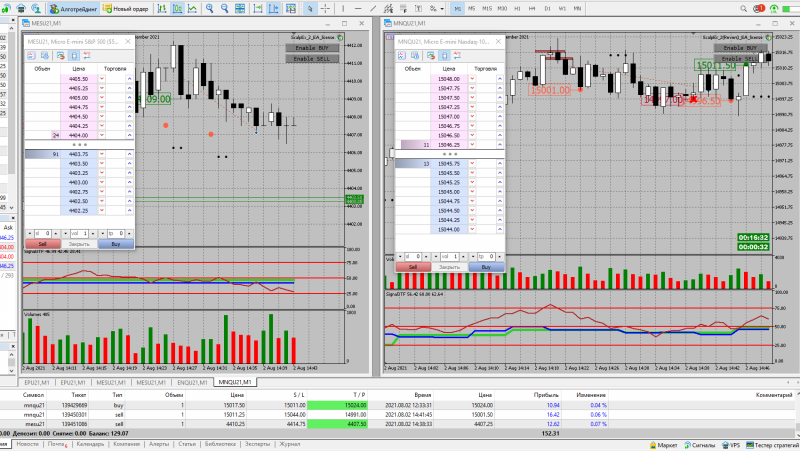Select the D1 timeframe

(x=547, y=9)
